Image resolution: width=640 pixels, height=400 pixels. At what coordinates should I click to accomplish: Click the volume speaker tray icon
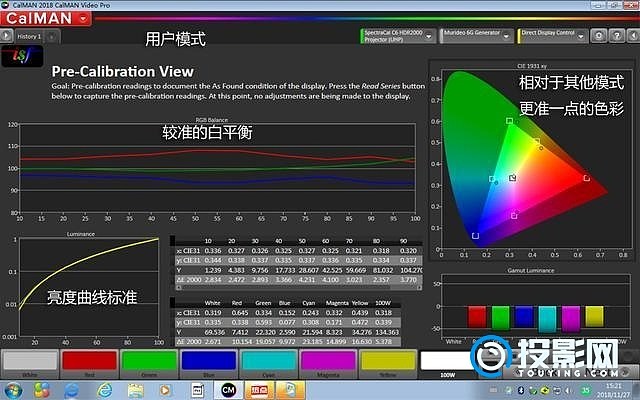click(x=568, y=391)
